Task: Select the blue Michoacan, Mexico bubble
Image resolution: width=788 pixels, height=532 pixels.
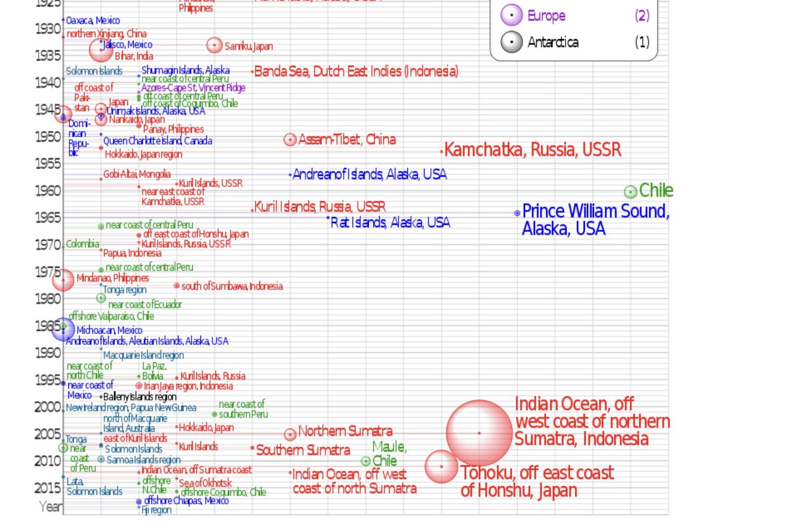Action: click(63, 329)
